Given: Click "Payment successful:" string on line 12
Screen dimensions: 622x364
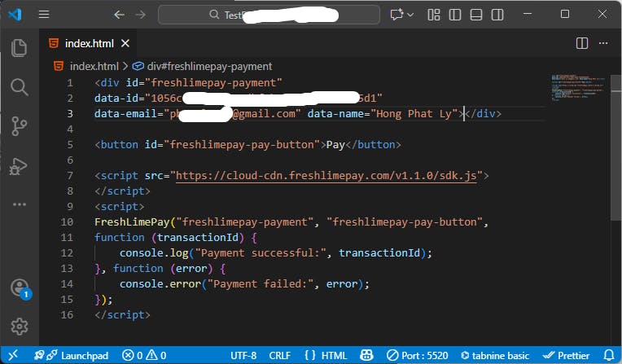Looking at the screenshot, I should [261, 253].
